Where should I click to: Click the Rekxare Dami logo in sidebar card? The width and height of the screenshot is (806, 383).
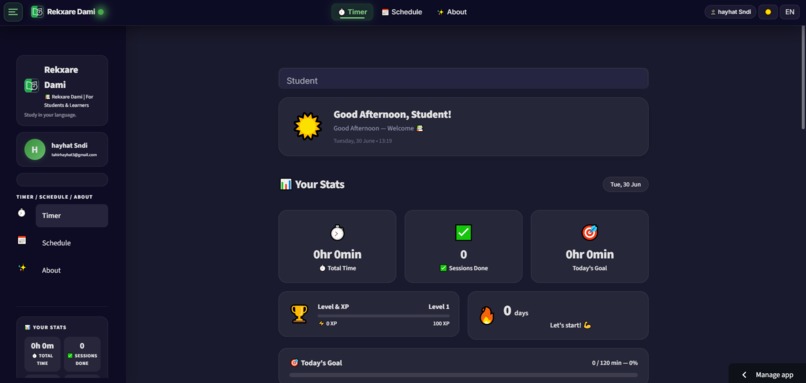(31, 85)
